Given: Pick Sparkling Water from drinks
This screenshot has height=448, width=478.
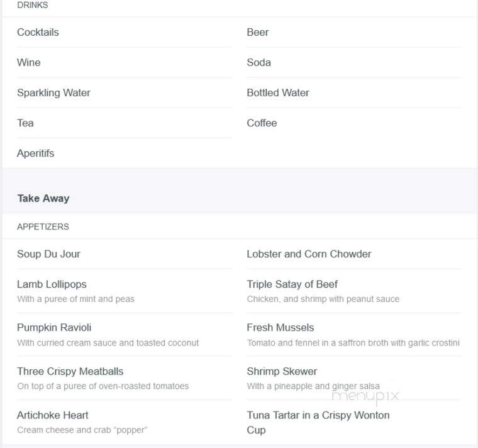Looking at the screenshot, I should [53, 93].
